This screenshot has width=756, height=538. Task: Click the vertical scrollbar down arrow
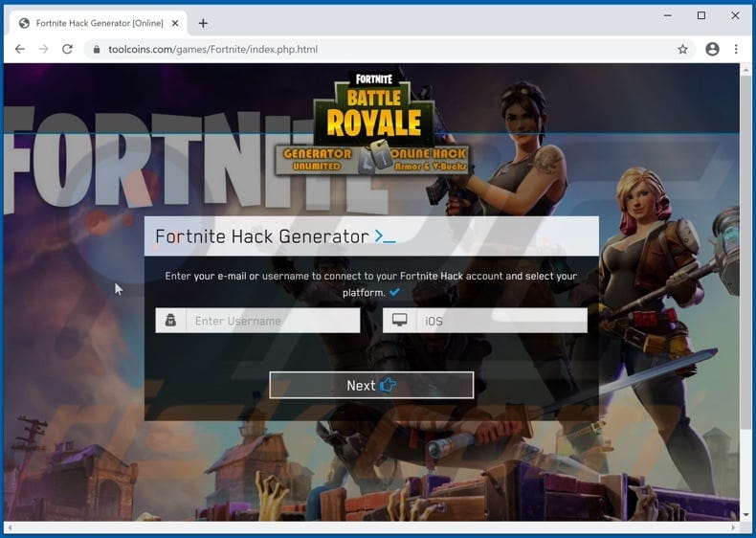click(x=745, y=514)
